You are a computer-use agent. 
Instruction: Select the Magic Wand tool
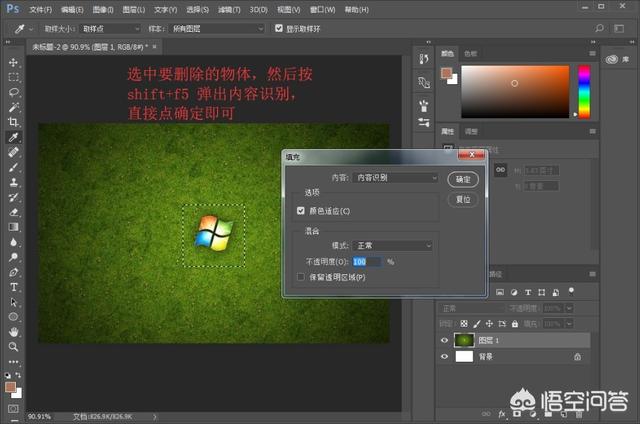click(x=14, y=107)
